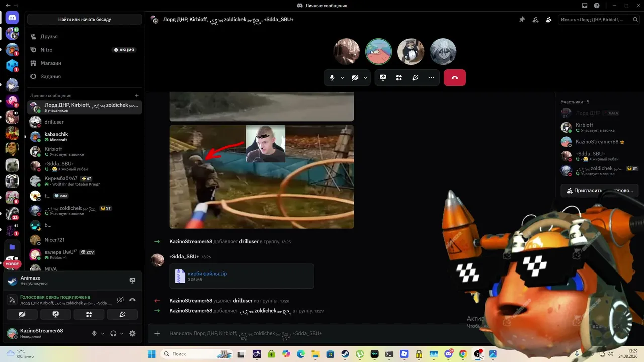
Task: Turn on camera in voice panel
Action: 22,314
